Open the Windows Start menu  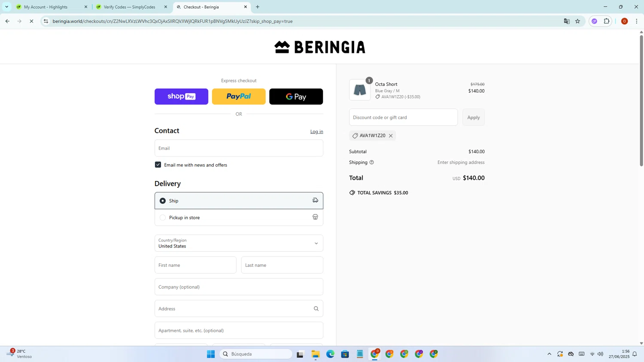(210, 354)
